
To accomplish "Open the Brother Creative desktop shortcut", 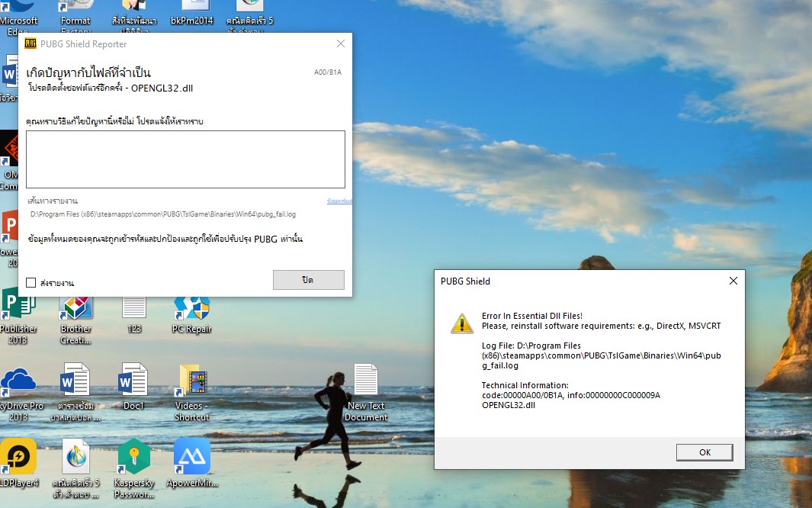I will tap(75, 320).
